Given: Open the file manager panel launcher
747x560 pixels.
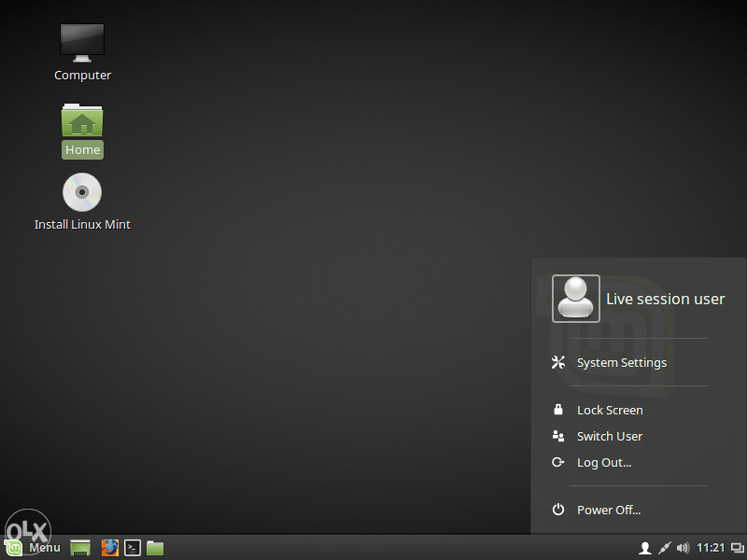Looking at the screenshot, I should [155, 548].
